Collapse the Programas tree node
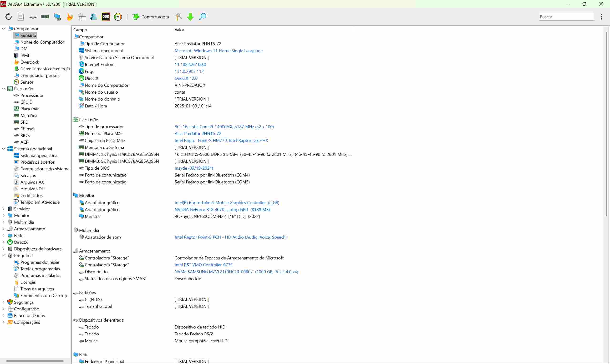The height and width of the screenshot is (364, 610). [3, 255]
